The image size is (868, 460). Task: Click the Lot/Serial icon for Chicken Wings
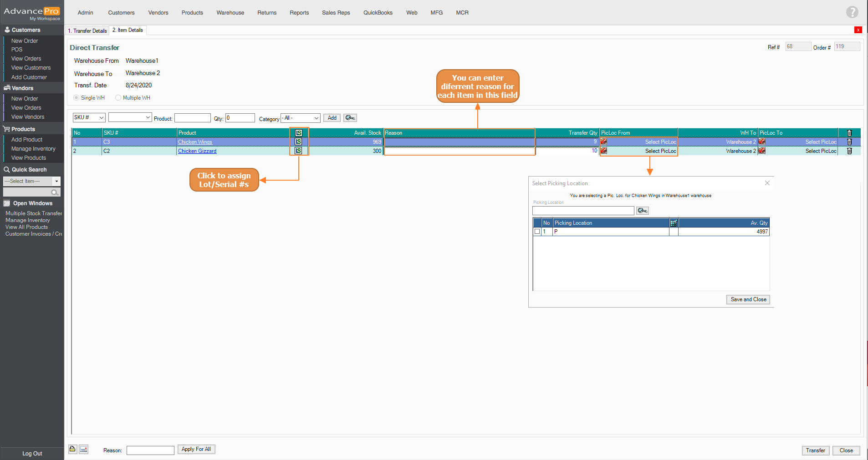click(298, 142)
